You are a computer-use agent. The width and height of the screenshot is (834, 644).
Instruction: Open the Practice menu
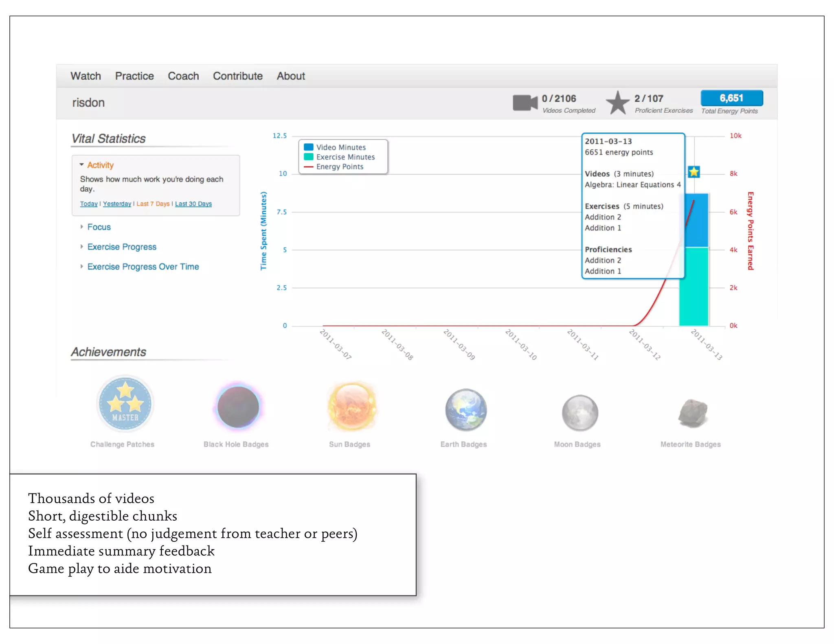coord(134,76)
